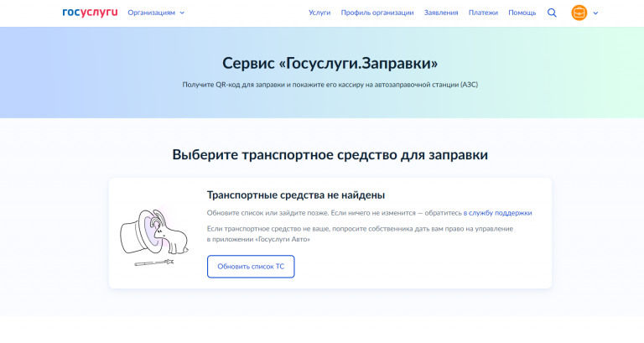644x343 pixels.
Task: Expand the profile menu chevron
Action: coord(595,13)
